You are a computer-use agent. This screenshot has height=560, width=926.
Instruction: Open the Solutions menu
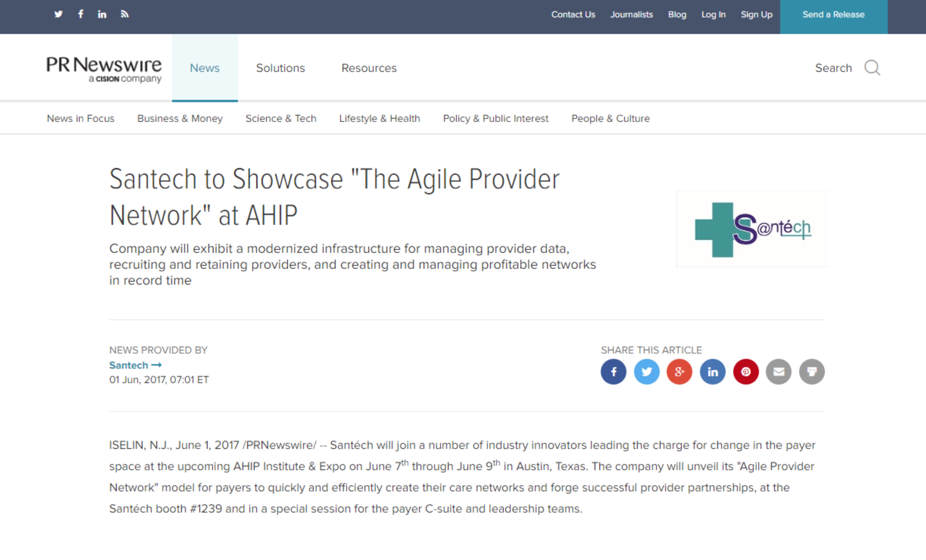point(280,68)
